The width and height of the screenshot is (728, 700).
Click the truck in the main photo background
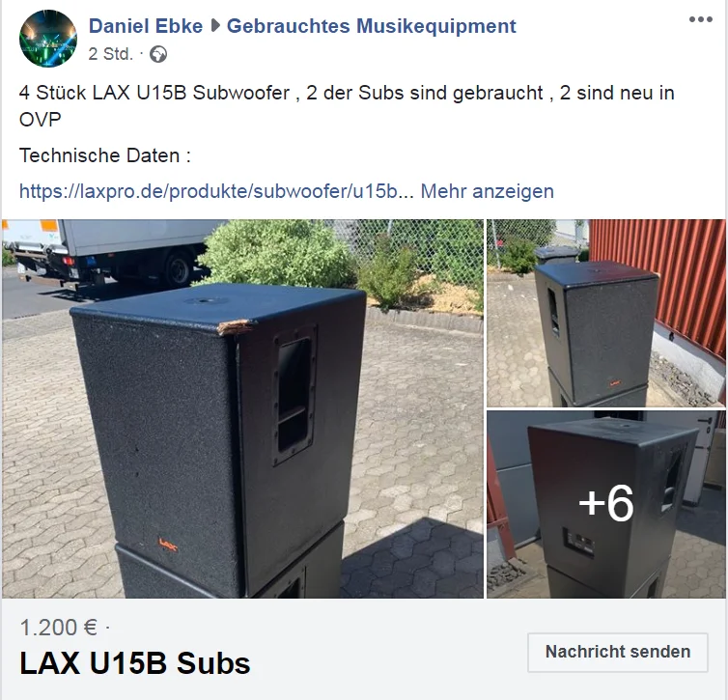pos(109,252)
